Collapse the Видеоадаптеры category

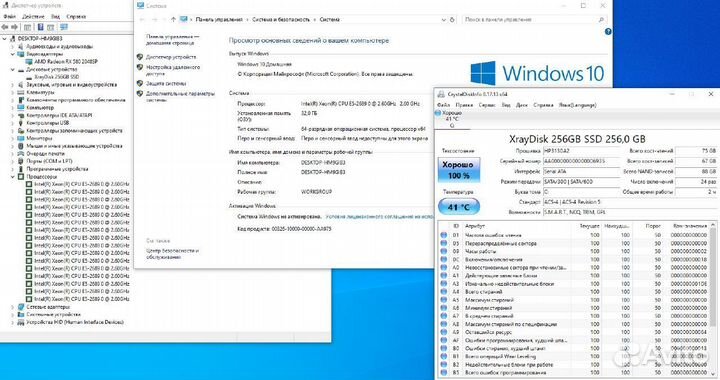[x=13, y=54]
